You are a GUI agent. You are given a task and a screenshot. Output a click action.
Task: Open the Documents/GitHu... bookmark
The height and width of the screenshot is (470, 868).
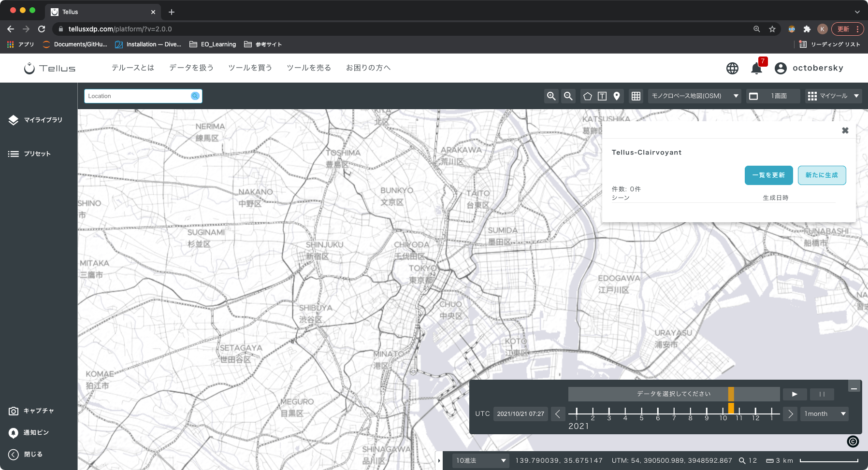click(x=75, y=44)
